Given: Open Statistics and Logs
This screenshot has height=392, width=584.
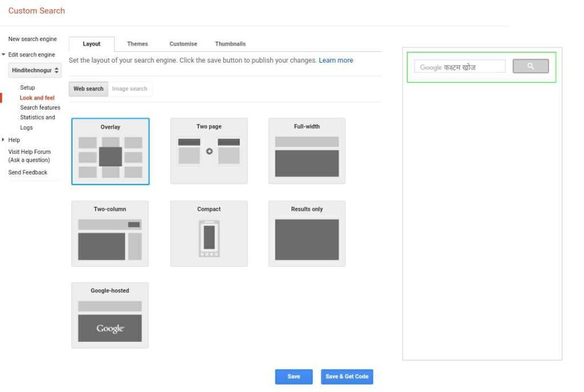Looking at the screenshot, I should click(38, 122).
